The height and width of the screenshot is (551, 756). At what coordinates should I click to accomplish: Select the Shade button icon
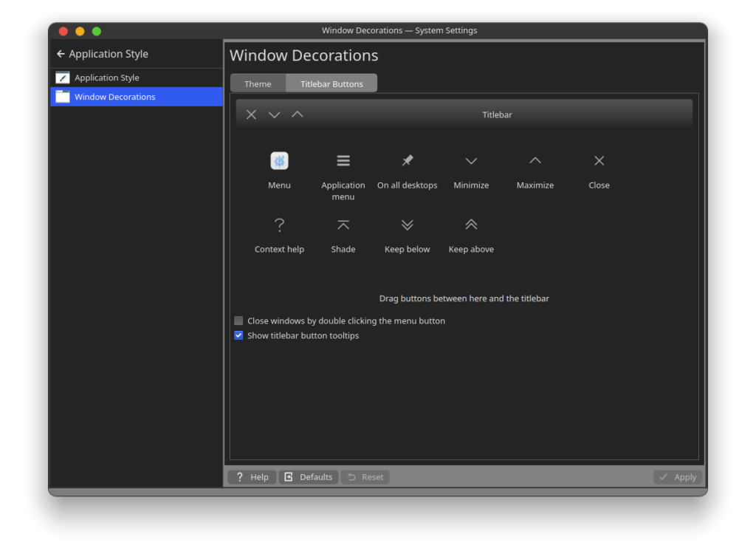(x=343, y=225)
